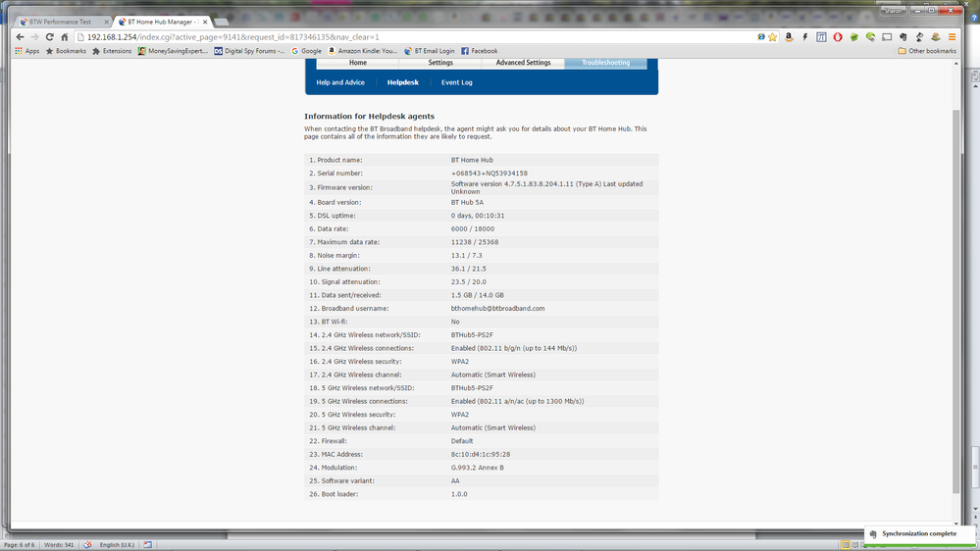Open the Chrome hamburger menu
Screen dimensions: 980x551
click(952, 37)
